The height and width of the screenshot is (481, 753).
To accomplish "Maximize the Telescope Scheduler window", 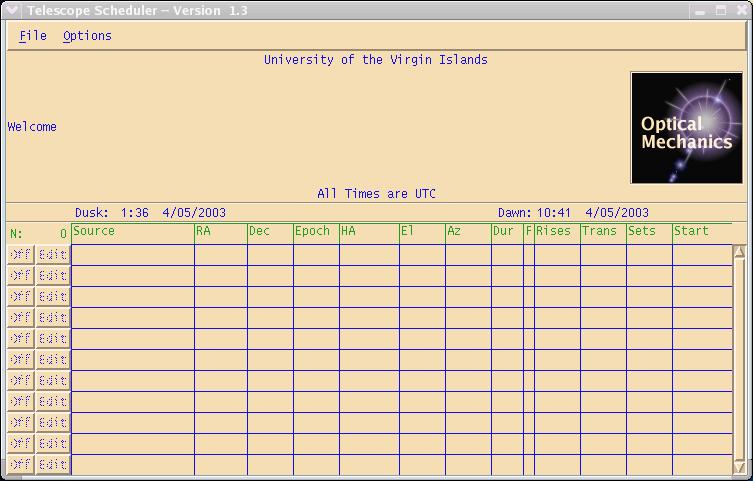I will coord(720,10).
